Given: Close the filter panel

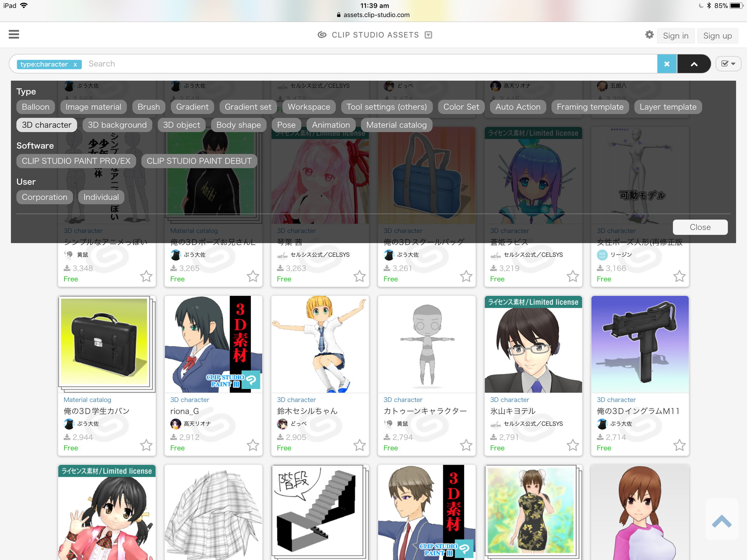Looking at the screenshot, I should pyautogui.click(x=700, y=227).
